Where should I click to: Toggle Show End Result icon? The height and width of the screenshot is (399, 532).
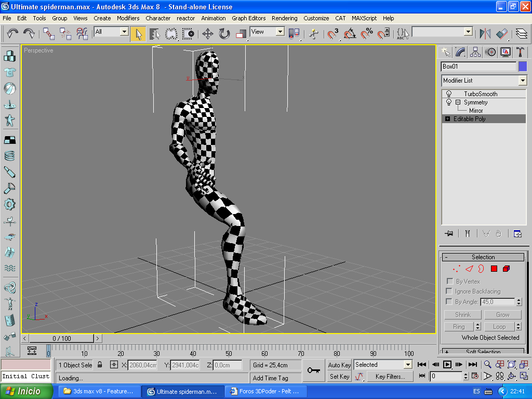[468, 233]
